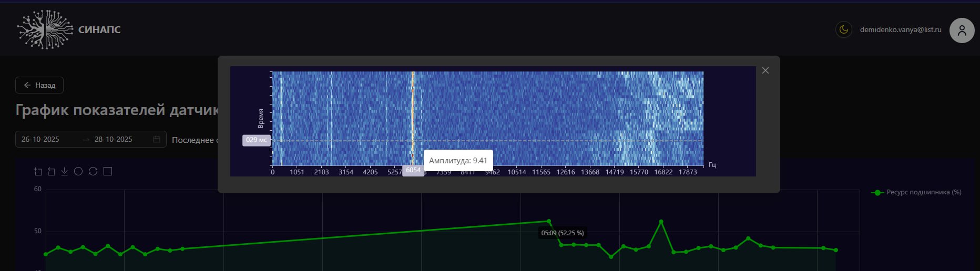The width and height of the screenshot is (980, 271).
Task: Open the user avatar profile menu
Action: click(x=962, y=30)
